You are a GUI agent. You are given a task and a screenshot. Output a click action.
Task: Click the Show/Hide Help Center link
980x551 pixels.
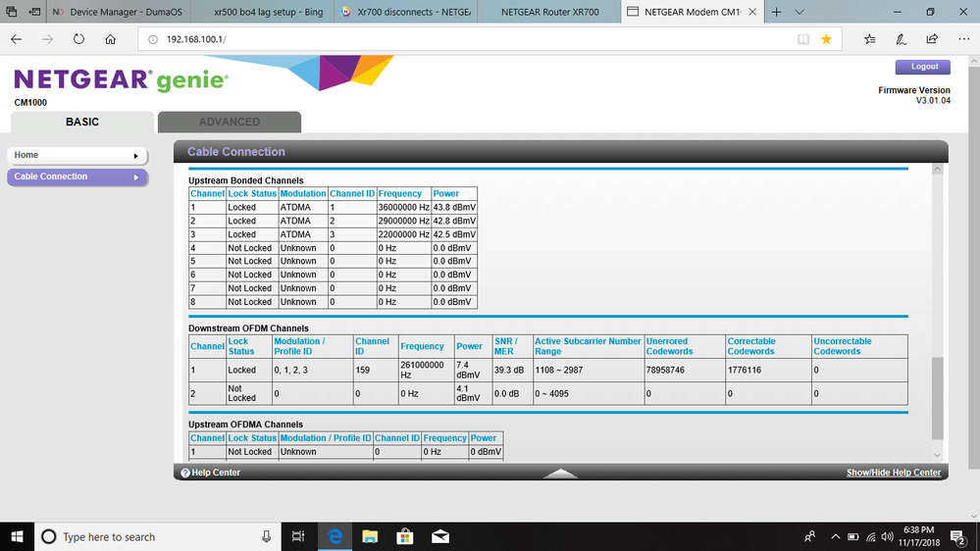tap(893, 473)
